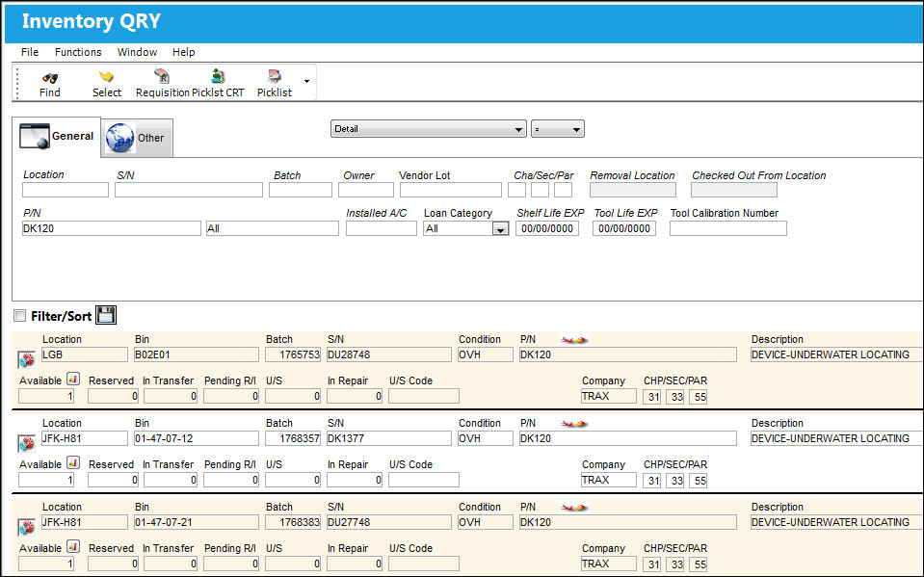
Task: Toggle the Filter/Sort checkbox
Action: pos(20,316)
